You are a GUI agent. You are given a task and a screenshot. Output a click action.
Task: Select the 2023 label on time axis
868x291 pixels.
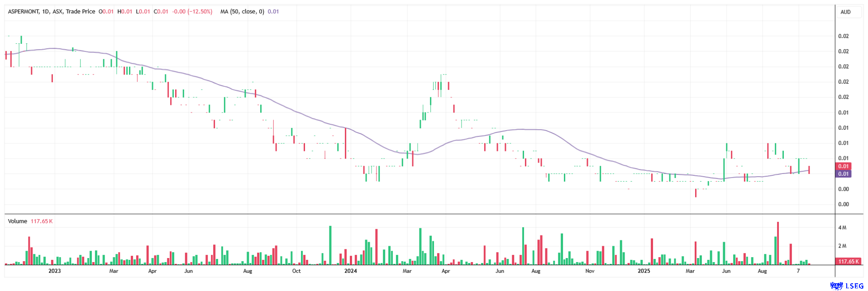click(x=54, y=271)
